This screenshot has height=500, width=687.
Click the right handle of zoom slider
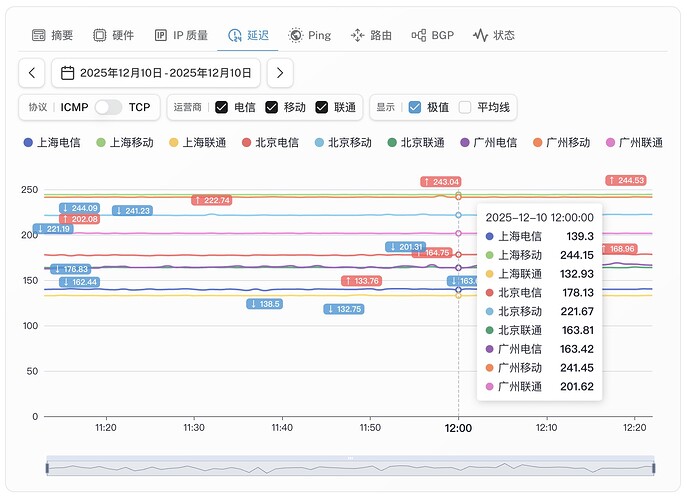click(654, 468)
